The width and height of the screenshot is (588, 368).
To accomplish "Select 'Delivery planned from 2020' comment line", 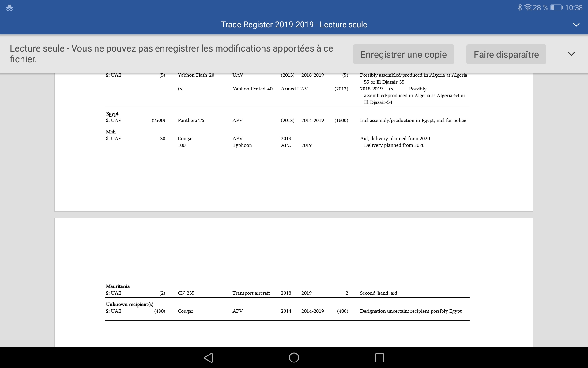I will pyautogui.click(x=394, y=145).
